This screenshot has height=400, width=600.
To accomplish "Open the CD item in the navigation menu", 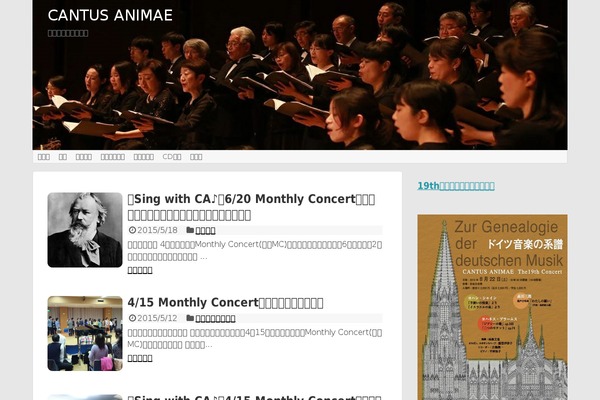I will pos(172,157).
